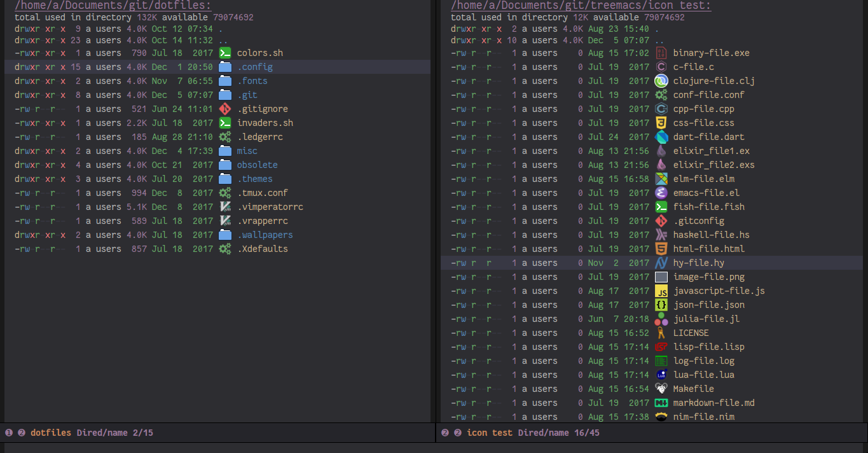Click the Emacs icon next to emacs-file.el

click(x=661, y=193)
